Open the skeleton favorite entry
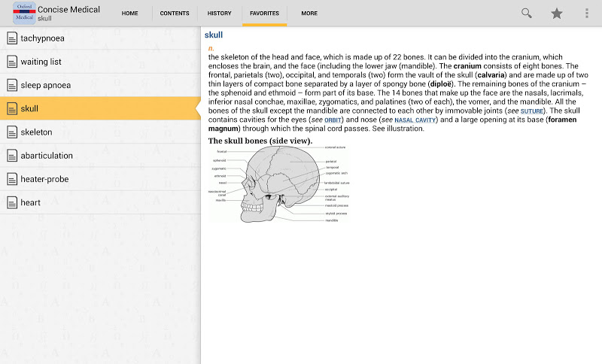602x364 pixels. pyautogui.click(x=100, y=132)
